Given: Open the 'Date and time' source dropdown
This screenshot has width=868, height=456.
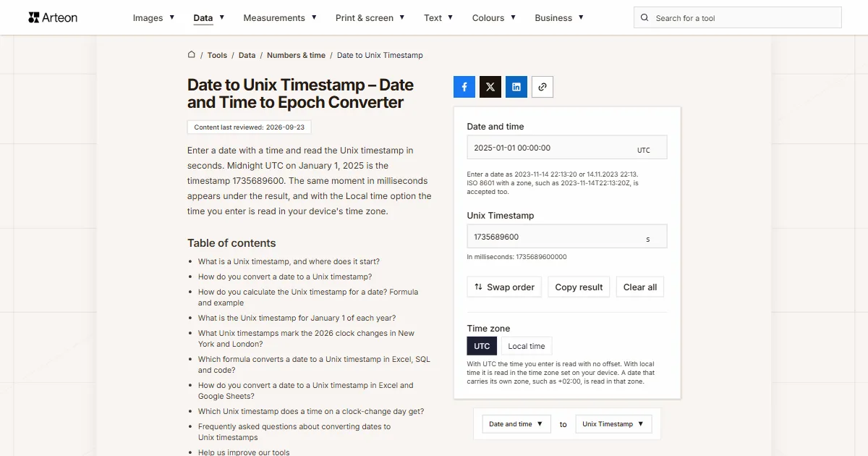Looking at the screenshot, I should click(x=516, y=424).
